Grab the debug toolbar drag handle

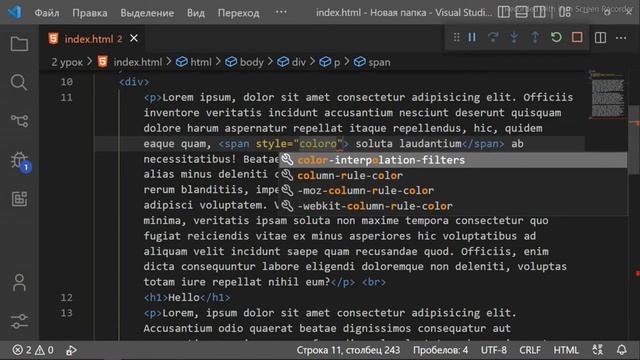click(456, 38)
